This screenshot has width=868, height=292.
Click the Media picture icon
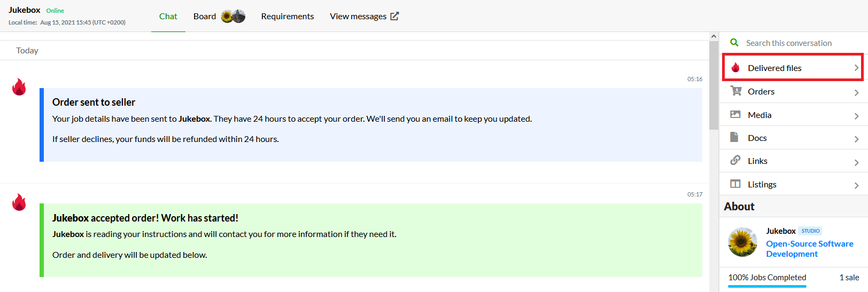pyautogui.click(x=735, y=114)
